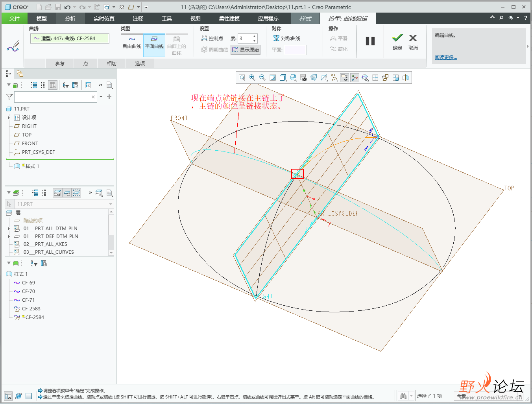
Task: Open the 参考 dashboard tab
Action: 60,63
